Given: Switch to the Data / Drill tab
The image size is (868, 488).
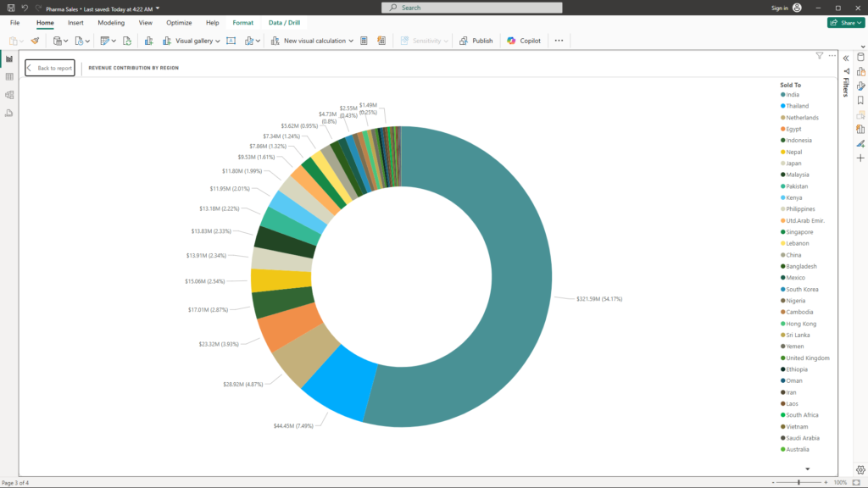Looking at the screenshot, I should pyautogui.click(x=283, y=23).
